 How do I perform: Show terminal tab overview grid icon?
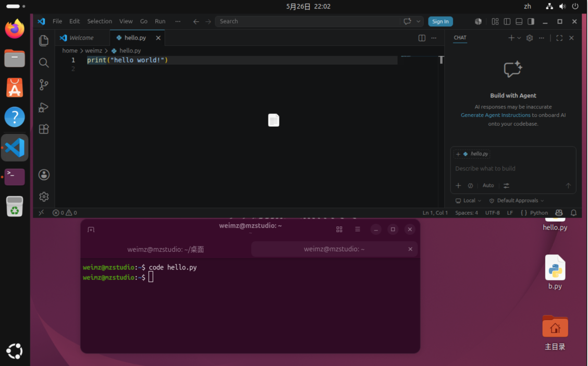click(x=339, y=229)
